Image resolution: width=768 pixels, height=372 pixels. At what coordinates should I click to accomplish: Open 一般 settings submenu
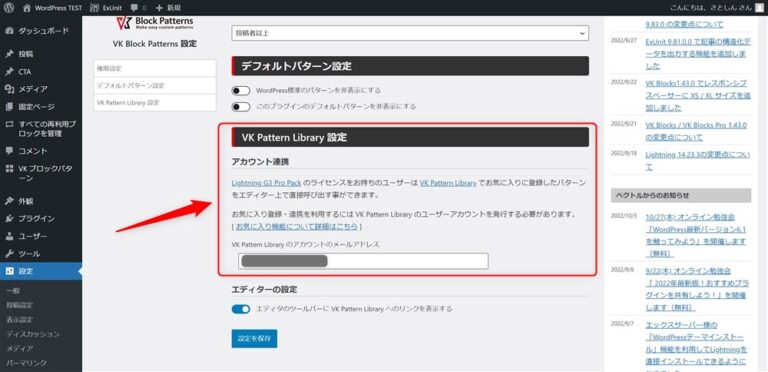[13, 291]
